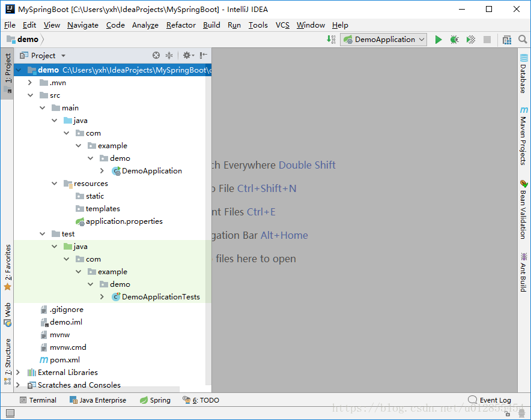
Task: Open DemoApplication run configuration dropdown
Action: coord(383,40)
